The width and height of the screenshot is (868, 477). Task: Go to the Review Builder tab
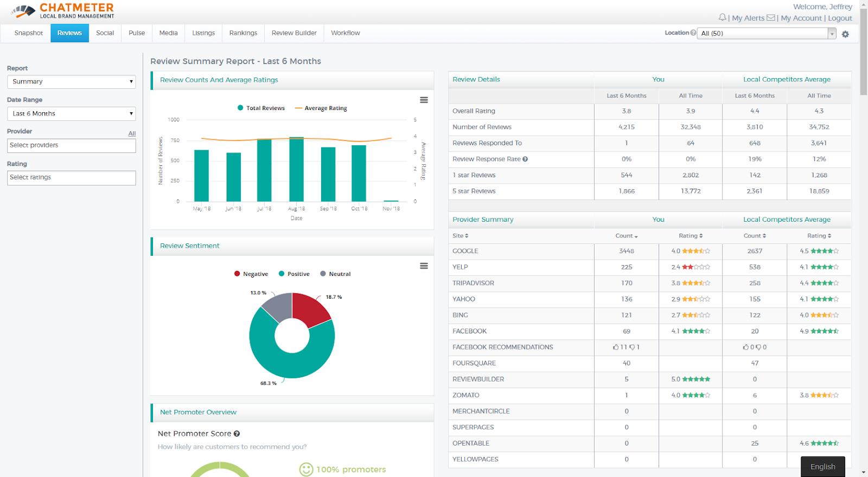pyautogui.click(x=294, y=33)
